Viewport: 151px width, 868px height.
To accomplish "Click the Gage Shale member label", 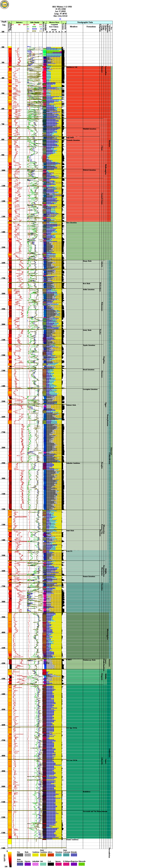I will pyautogui.click(x=70, y=137).
